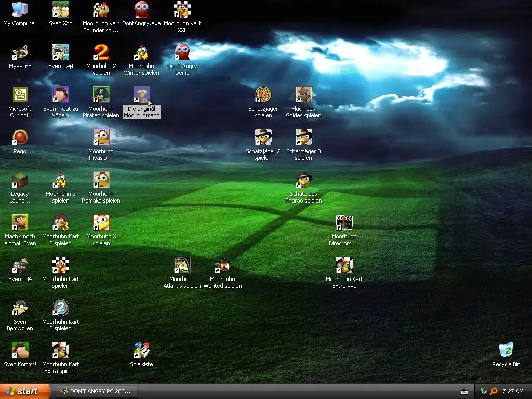Click the Don't Angry Demo shortcut
Viewport: 532px width, 399px height.
(182, 52)
